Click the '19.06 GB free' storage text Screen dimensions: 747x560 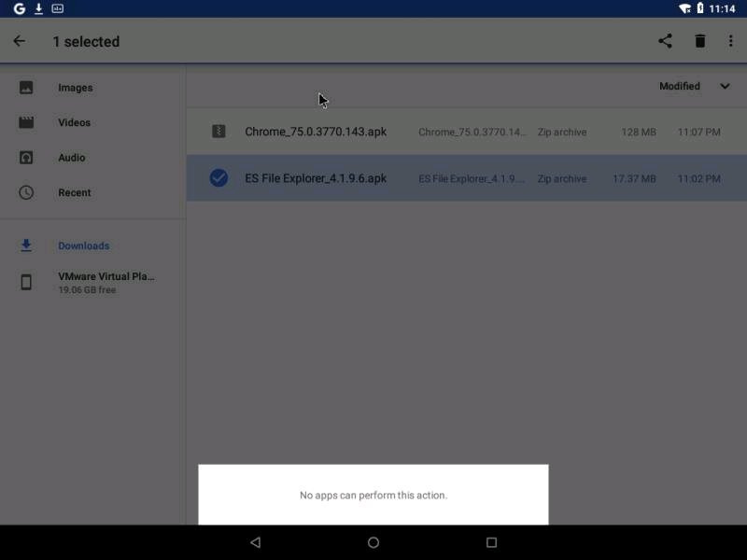[87, 289]
